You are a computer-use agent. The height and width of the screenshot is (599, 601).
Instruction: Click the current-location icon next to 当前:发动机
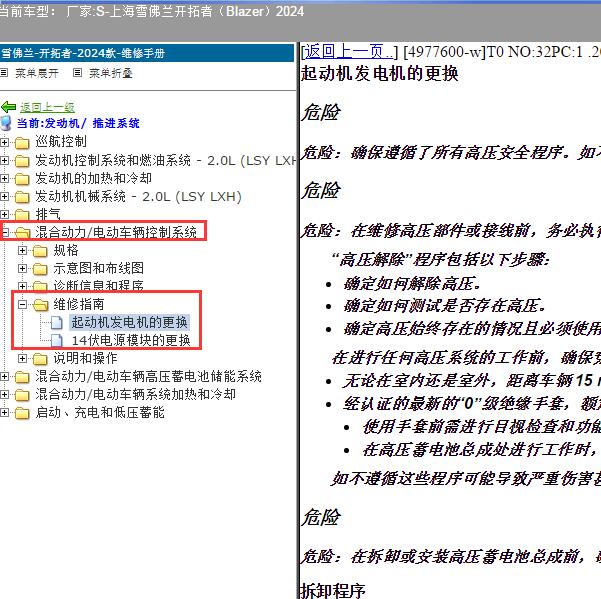[6, 123]
